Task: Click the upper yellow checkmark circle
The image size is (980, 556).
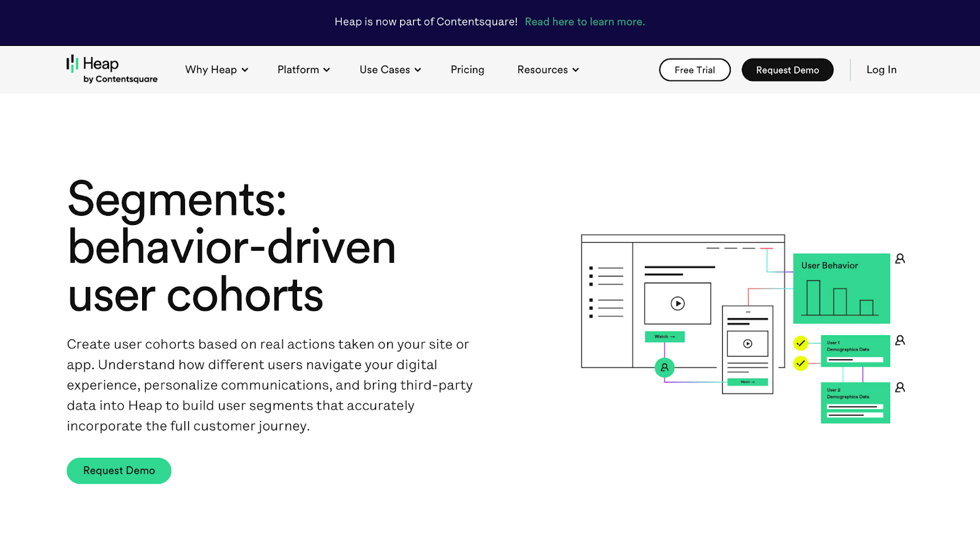Action: pos(801,343)
